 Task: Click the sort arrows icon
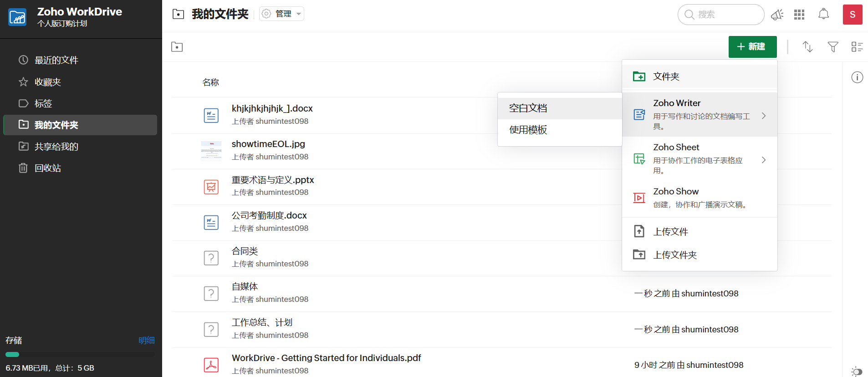click(x=807, y=47)
